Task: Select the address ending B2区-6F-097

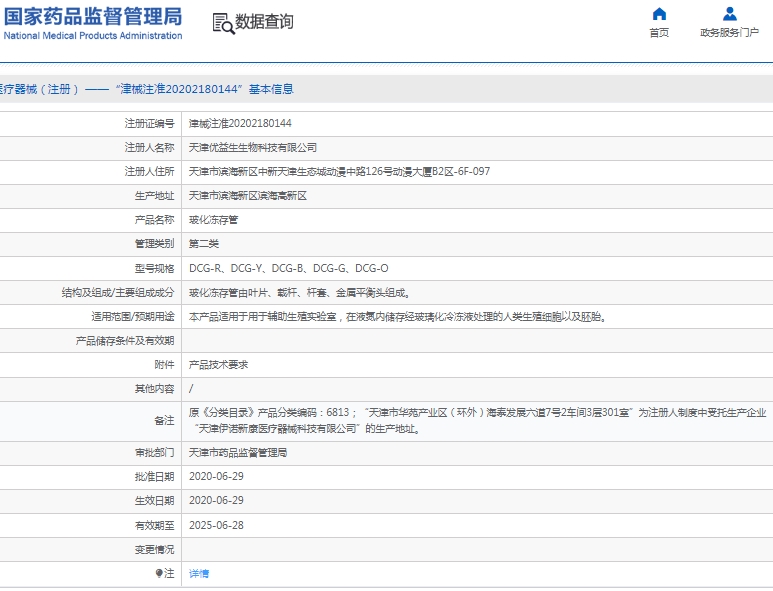Action: [x=339, y=172]
